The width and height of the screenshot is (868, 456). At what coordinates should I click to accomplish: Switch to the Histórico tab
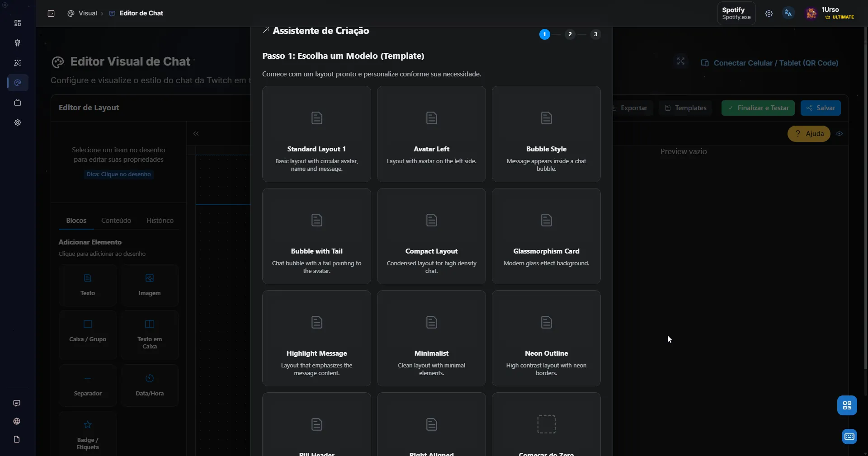coord(160,221)
